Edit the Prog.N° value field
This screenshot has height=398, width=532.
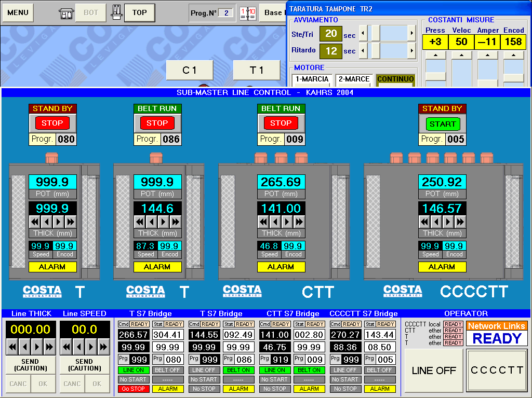coord(226,13)
